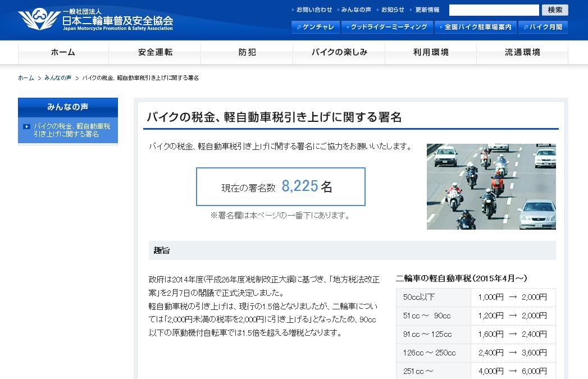Click rate cell 1,200円 → 2,000円
Viewport: 588px width, 379px height.
tap(513, 316)
